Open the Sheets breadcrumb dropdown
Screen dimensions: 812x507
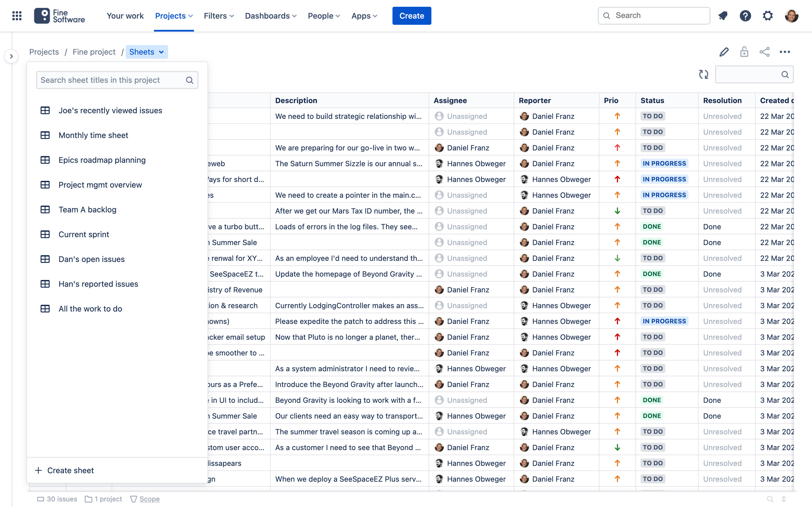pos(147,52)
